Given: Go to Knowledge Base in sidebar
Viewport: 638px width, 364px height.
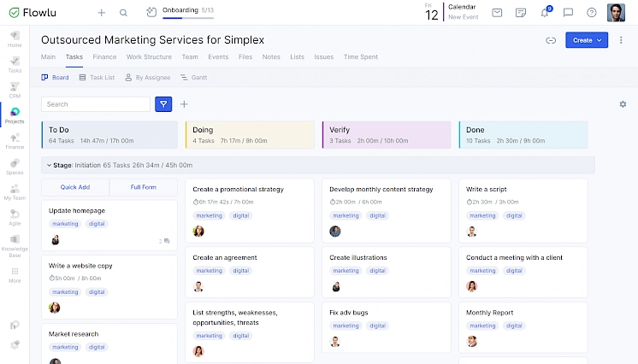Looking at the screenshot, I should click(x=15, y=246).
